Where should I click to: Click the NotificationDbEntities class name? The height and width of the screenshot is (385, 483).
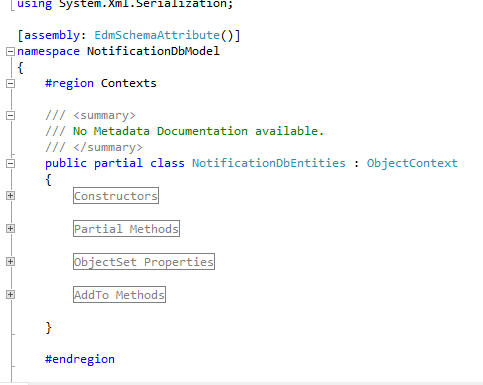[x=269, y=163]
